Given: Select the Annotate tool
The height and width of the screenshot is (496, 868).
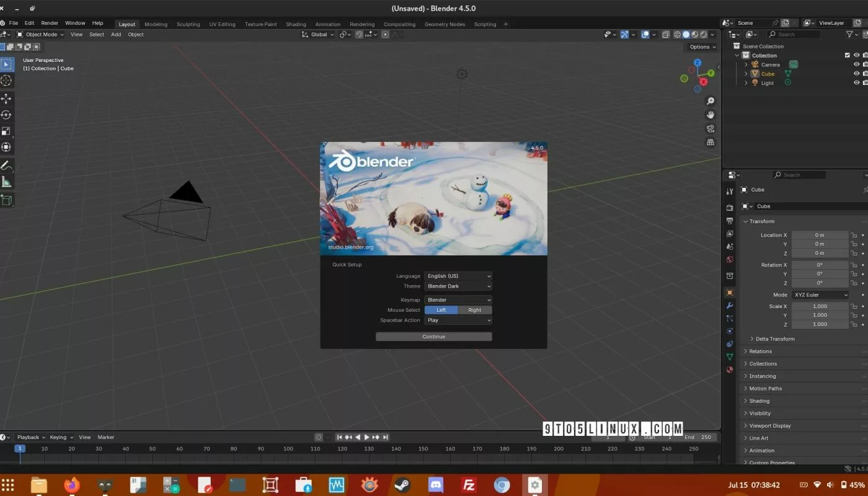Looking at the screenshot, I should tap(6, 166).
